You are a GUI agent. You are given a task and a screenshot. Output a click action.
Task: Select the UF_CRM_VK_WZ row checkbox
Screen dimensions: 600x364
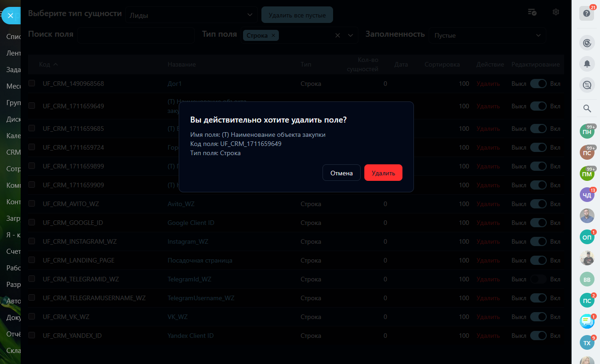pos(32,316)
